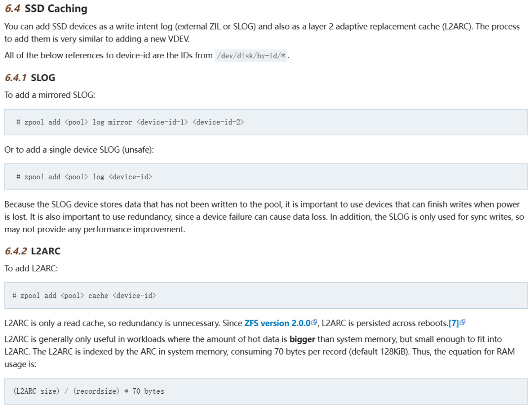The height and width of the screenshot is (411, 532).
Task: Click "Or to add a single device SLOG" line
Action: (79, 149)
